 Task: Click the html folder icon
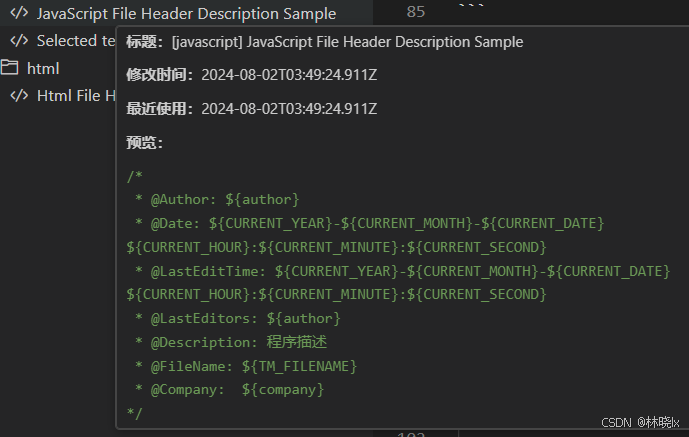click(x=10, y=68)
